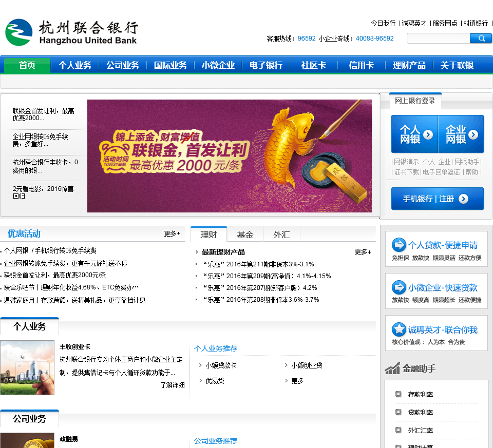Viewport: 493px width, 448px height.
Task: Click the 网银助手 link
Action: 467,162
